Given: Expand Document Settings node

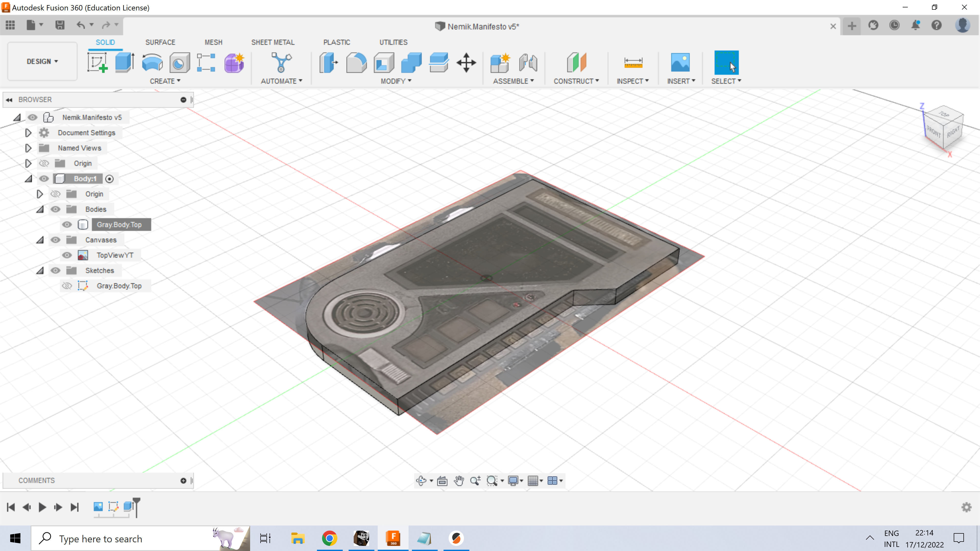Looking at the screenshot, I should (28, 133).
